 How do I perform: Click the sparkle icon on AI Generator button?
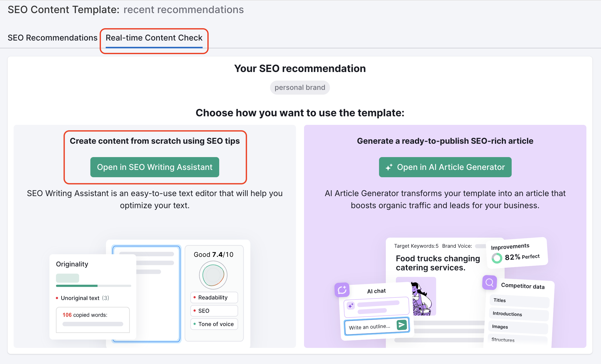pos(389,167)
